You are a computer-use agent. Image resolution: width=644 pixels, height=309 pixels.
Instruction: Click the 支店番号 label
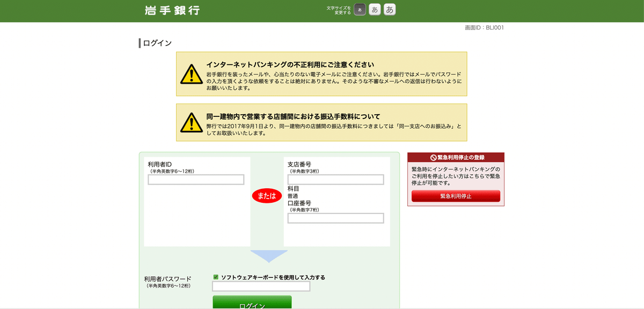coord(299,164)
